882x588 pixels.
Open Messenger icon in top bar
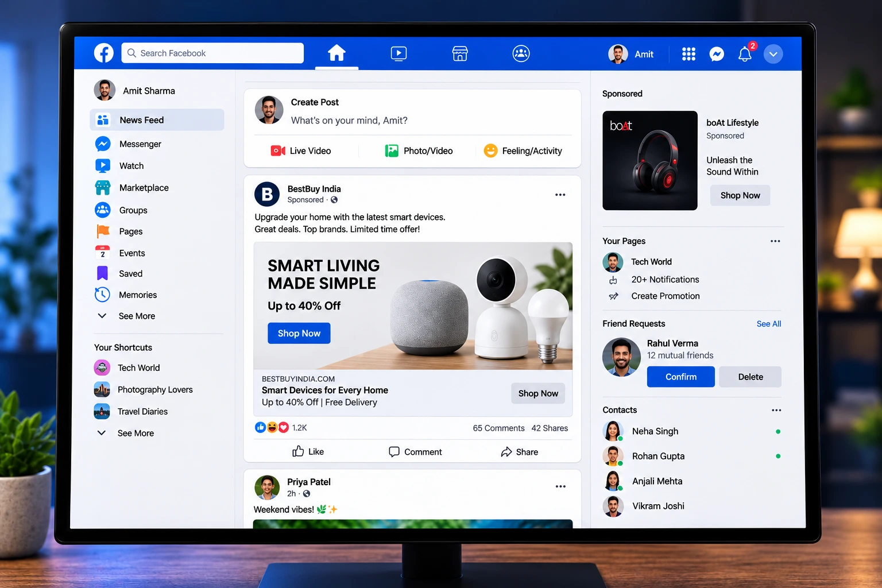click(717, 54)
